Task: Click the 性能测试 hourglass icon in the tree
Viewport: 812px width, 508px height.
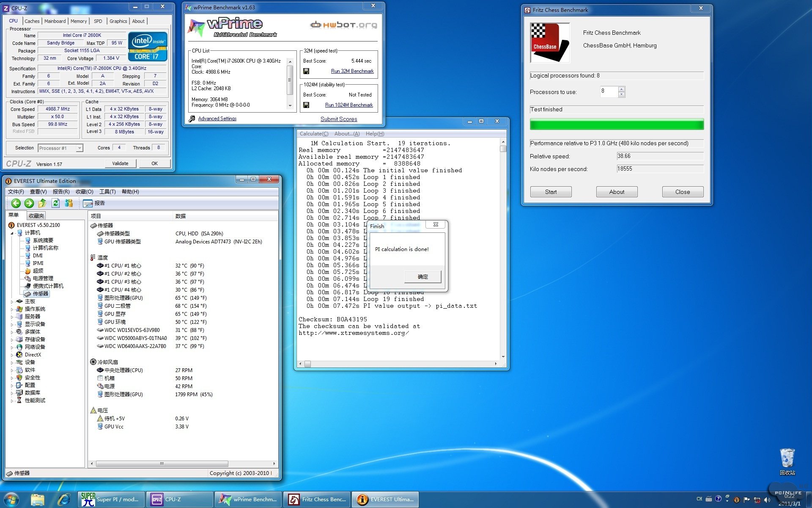Action: (19, 400)
